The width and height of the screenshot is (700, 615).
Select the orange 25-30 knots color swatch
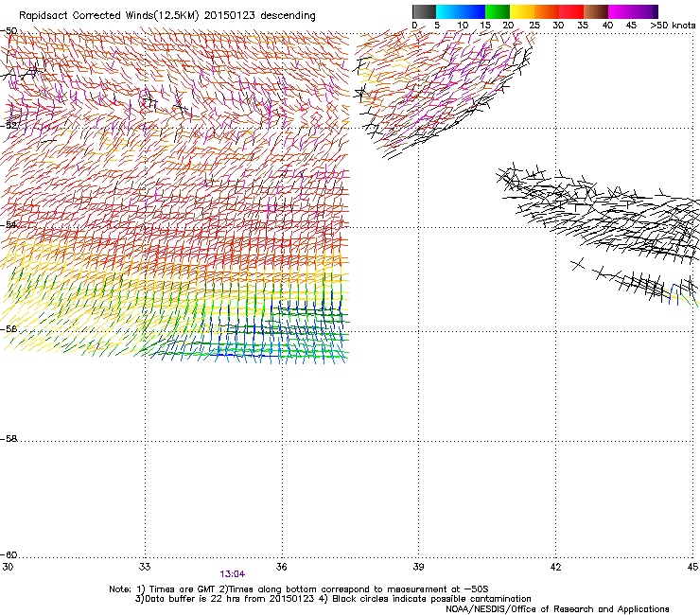coord(547,11)
